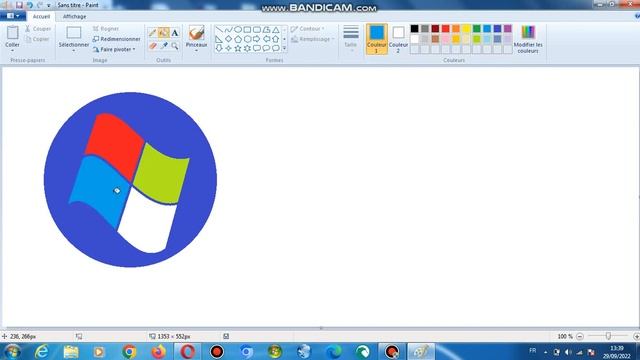Open Modifier les couleurs dialog

tap(528, 39)
